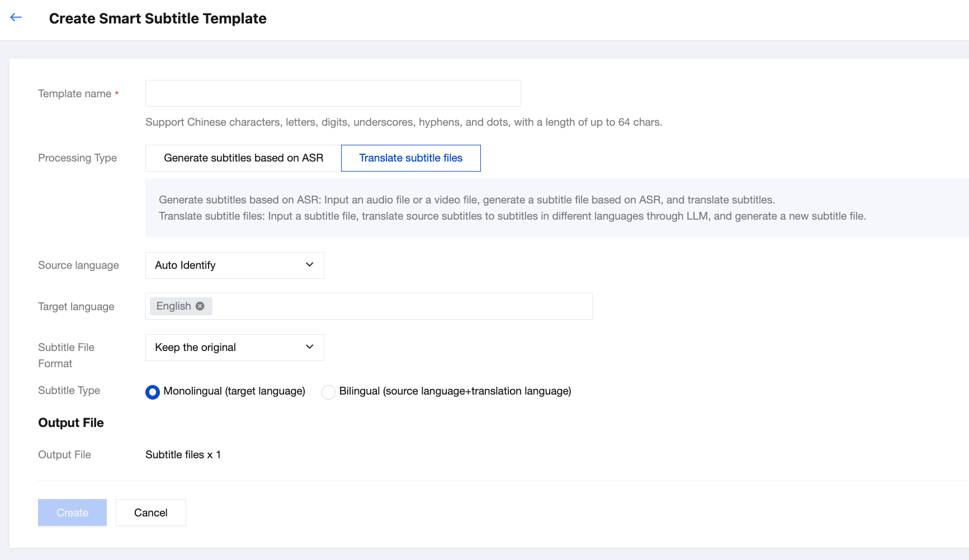This screenshot has width=969, height=560.
Task: Click the Create Smart Subtitle Template title
Action: point(158,18)
